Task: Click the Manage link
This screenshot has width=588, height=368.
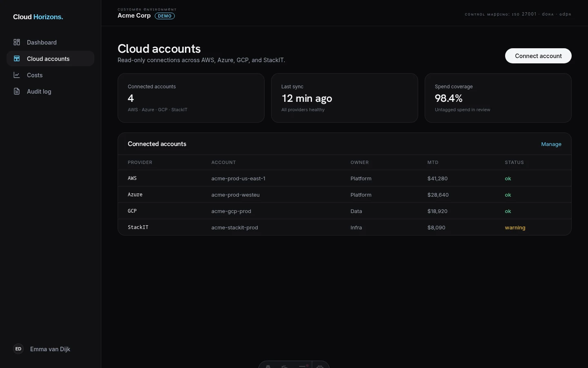Action: (x=551, y=144)
